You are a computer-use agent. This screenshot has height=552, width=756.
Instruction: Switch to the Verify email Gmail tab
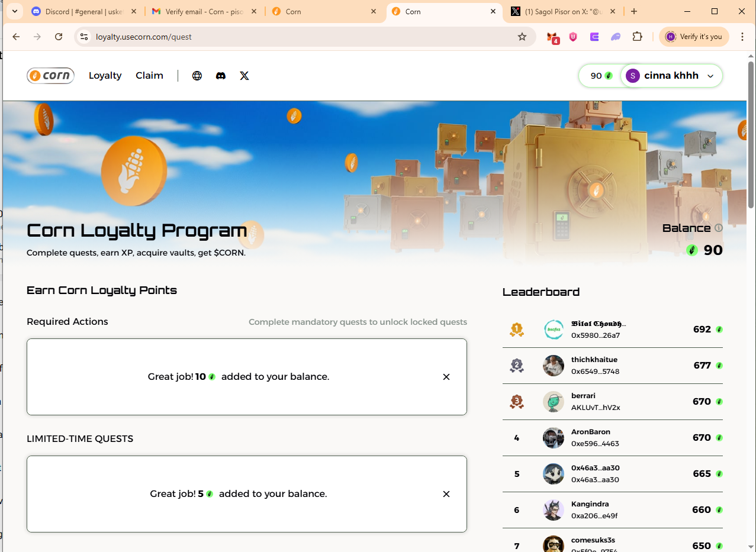point(204,11)
